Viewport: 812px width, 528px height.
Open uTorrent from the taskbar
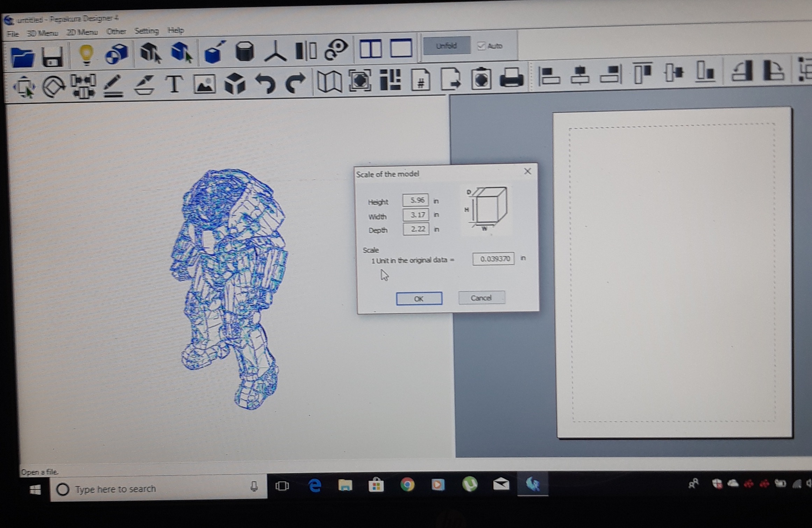[x=470, y=484]
